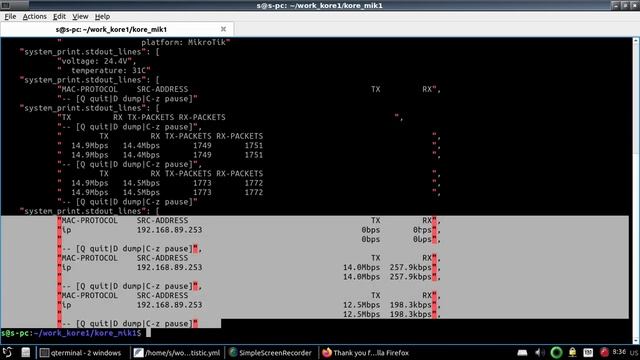Click the 12.5Mbps TX value beside 192.168.89.253
The width and height of the screenshot is (640, 360).
(361, 305)
